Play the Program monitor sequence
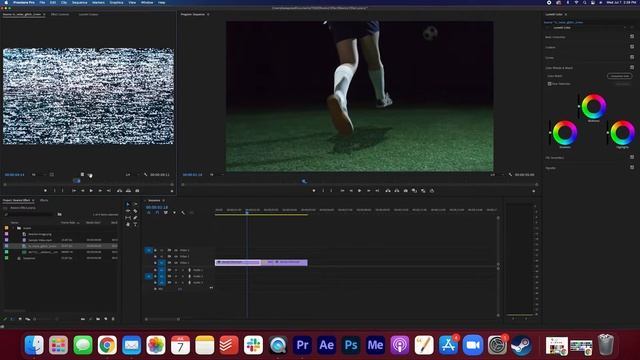The height and width of the screenshot is (360, 640). click(x=360, y=191)
